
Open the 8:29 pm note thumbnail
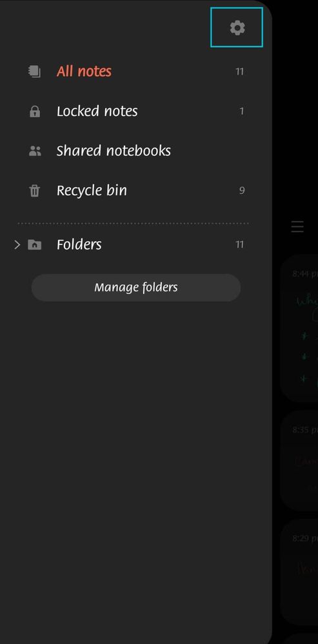pos(299,572)
